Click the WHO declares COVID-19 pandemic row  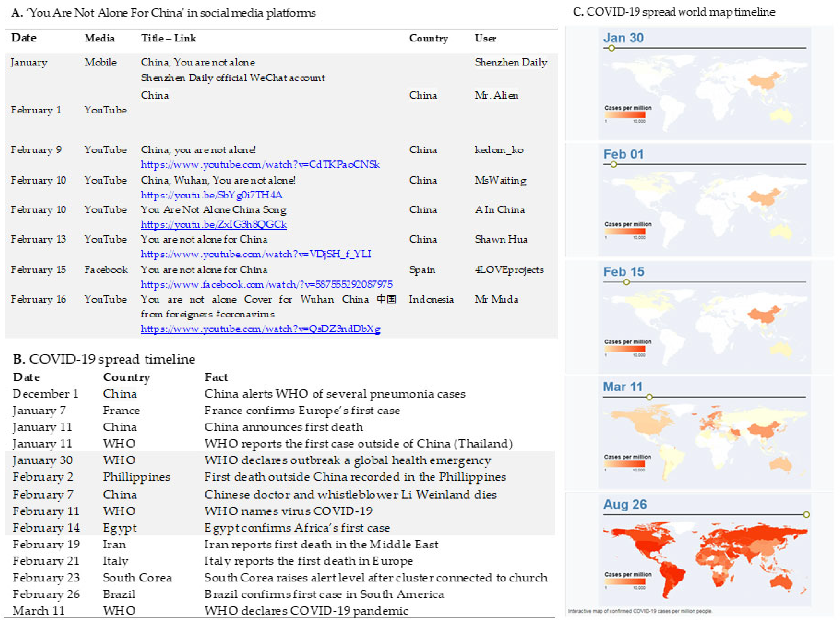[x=306, y=611]
